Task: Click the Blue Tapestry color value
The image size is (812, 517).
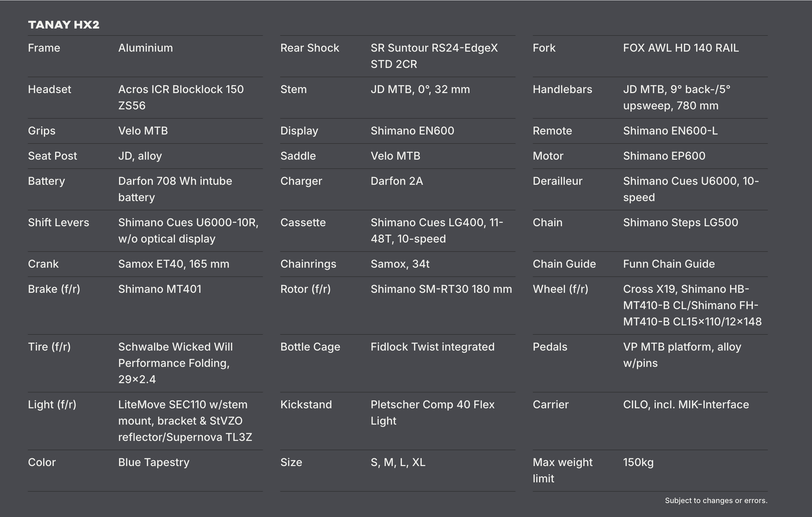Action: [154, 462]
